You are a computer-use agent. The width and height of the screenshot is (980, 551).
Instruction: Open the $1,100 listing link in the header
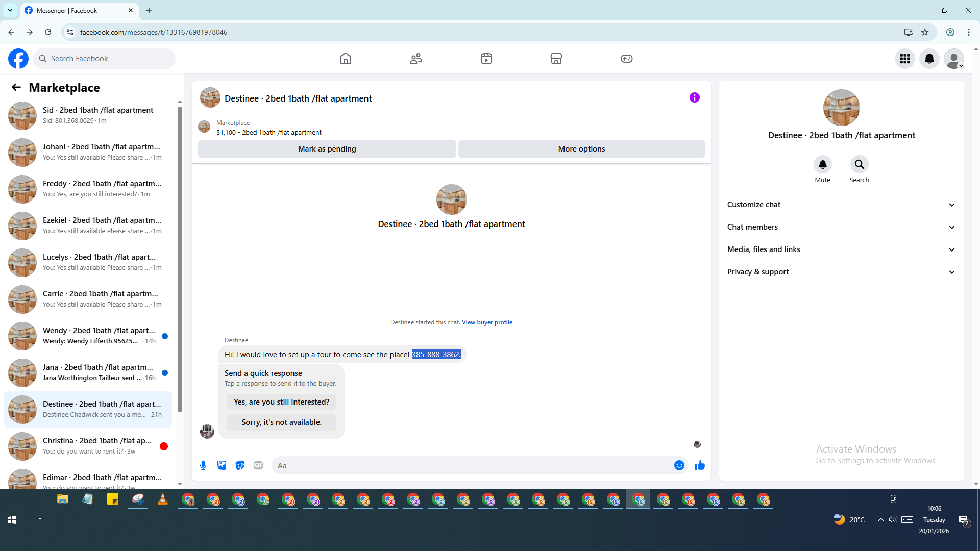(x=269, y=133)
